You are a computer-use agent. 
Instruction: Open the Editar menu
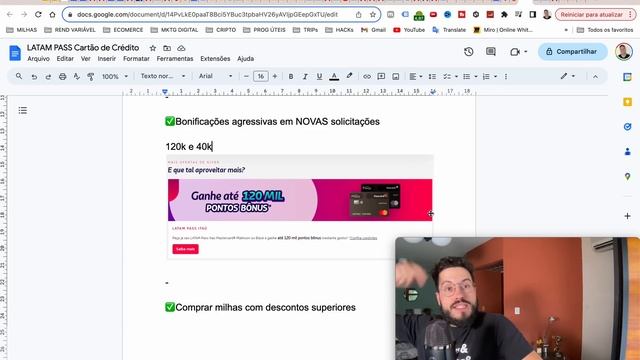coord(65,59)
